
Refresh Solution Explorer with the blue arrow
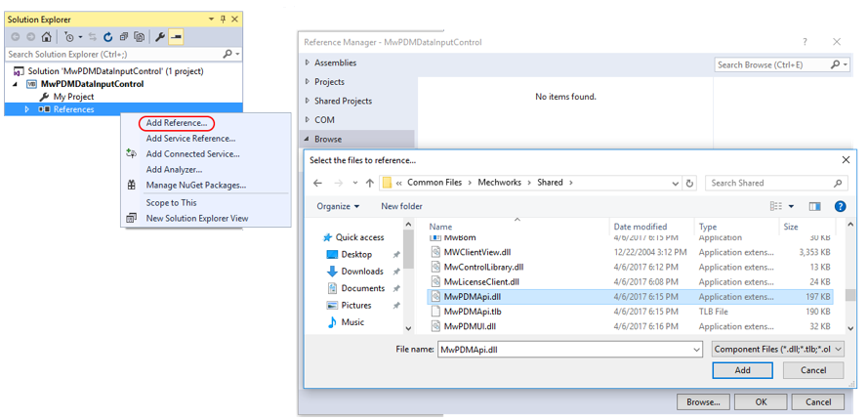[x=108, y=37]
